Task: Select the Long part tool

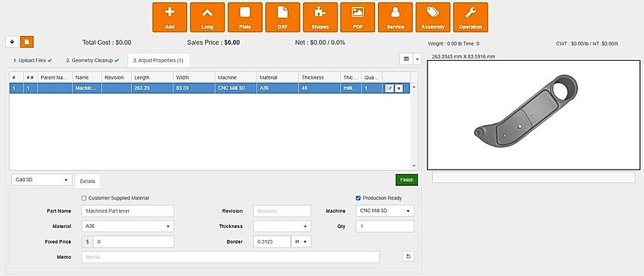Action: coord(207,17)
